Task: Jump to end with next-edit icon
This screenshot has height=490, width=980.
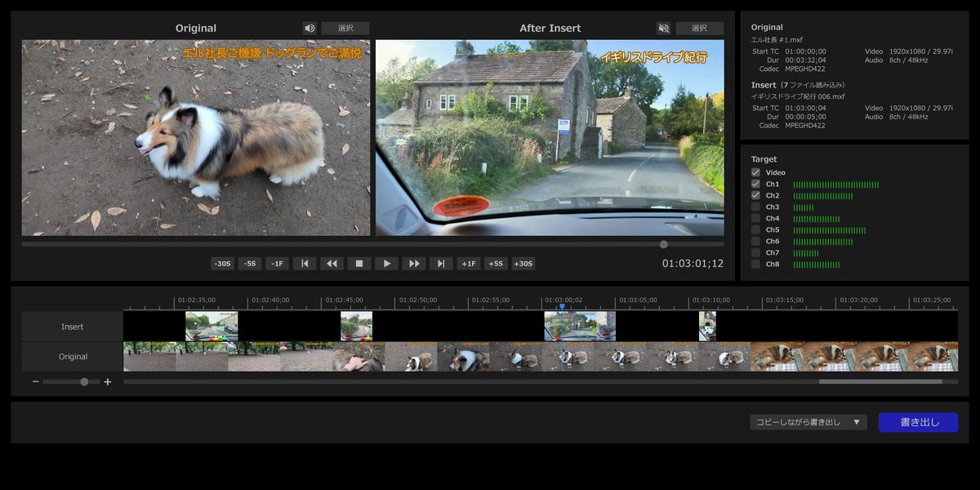Action: click(x=441, y=263)
